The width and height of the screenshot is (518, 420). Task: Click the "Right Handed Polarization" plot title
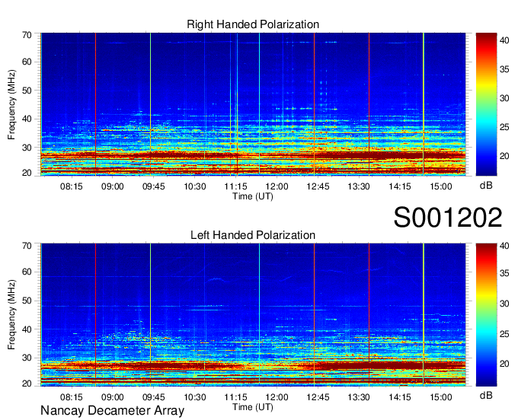click(253, 24)
